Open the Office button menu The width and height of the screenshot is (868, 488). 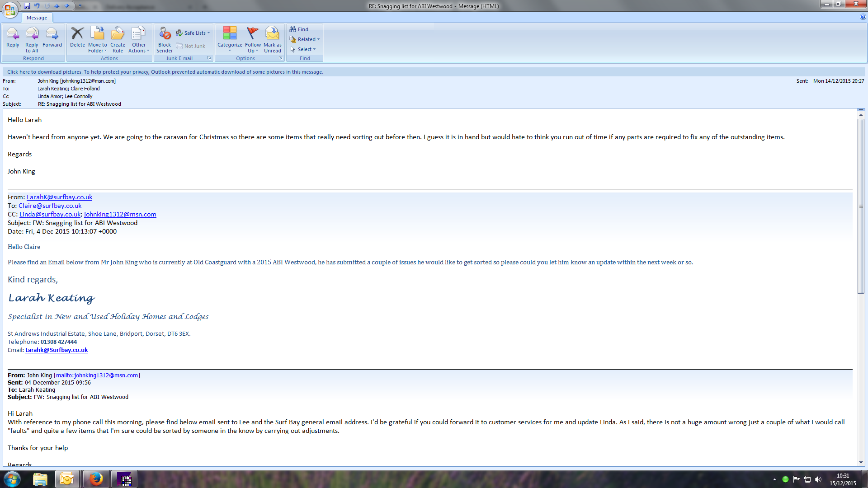(9, 9)
